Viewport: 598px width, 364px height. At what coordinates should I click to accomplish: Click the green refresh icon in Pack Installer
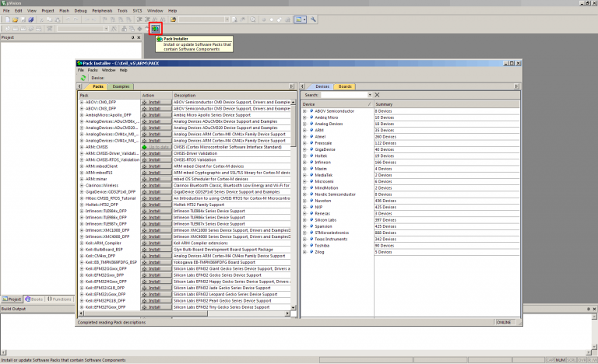[83, 78]
